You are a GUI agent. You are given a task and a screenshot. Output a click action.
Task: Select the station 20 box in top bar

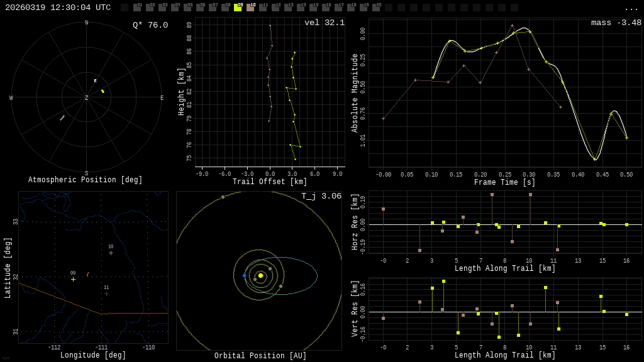(376, 8)
